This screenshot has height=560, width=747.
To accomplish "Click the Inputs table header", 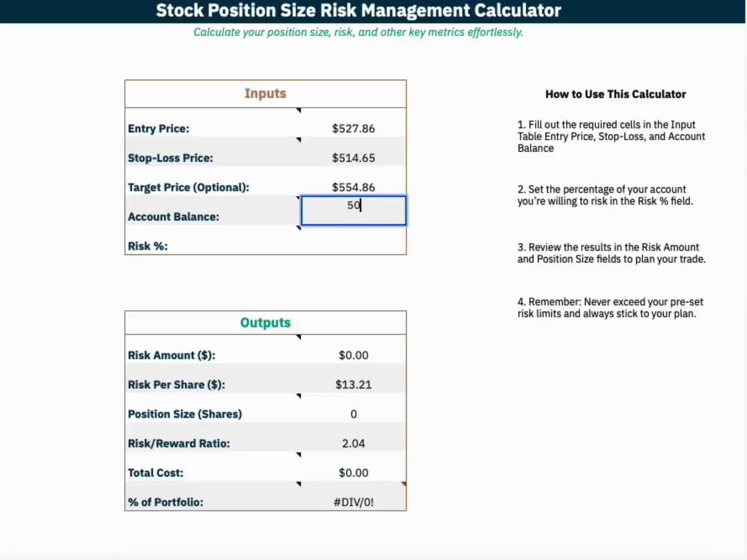I will pos(265,93).
